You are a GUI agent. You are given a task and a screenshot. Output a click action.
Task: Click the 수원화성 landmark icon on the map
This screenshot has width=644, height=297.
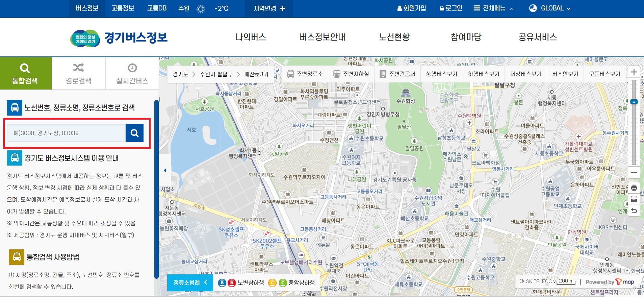406,93
